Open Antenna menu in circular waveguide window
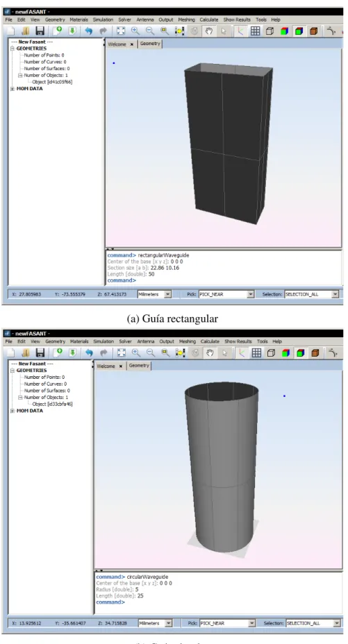Image resolution: width=348 pixels, height=644 pixels. [x=146, y=341]
